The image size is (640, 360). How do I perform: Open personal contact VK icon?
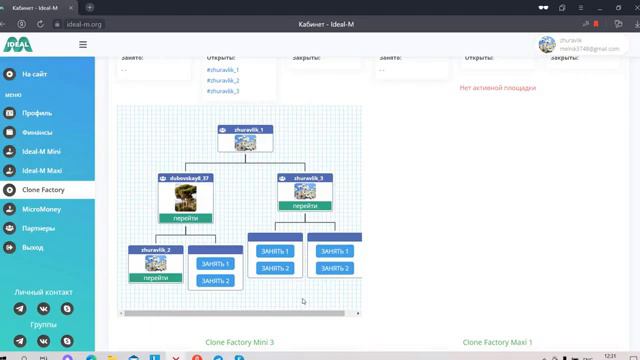(44, 309)
